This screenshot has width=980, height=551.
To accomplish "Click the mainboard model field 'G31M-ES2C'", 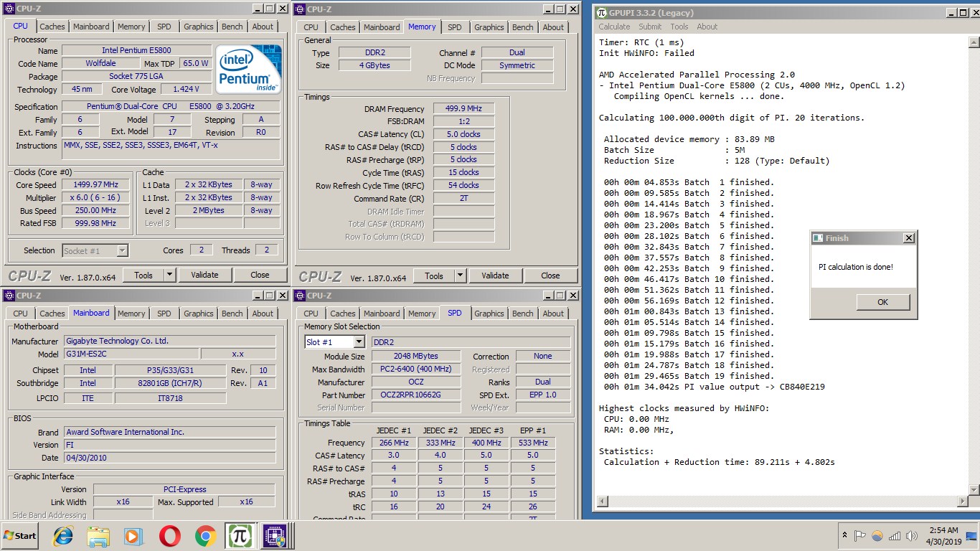I will click(x=131, y=354).
